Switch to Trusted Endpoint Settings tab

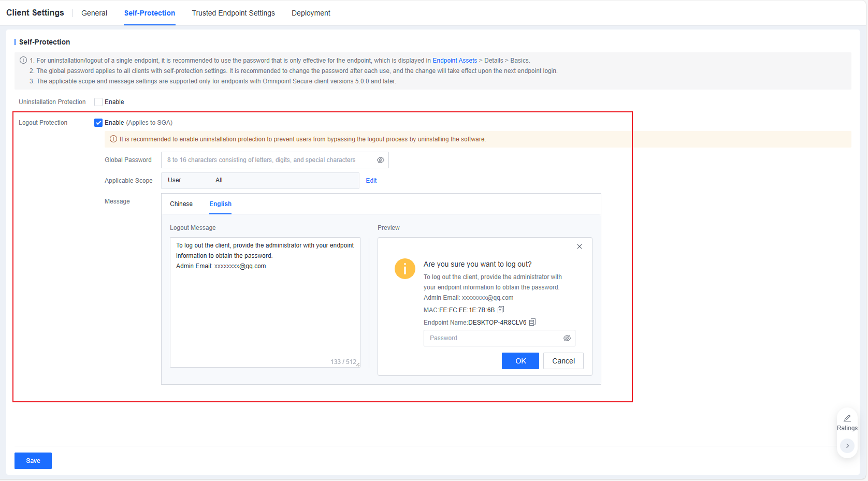234,13
